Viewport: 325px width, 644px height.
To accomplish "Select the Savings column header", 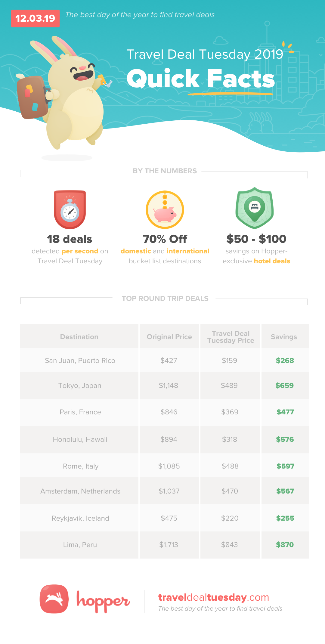I will tap(285, 337).
